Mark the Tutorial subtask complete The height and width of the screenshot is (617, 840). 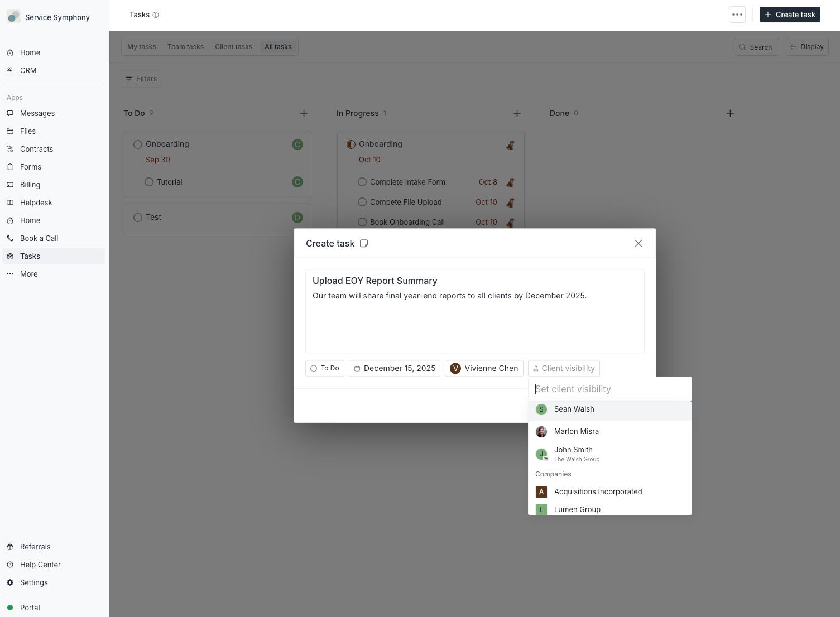coord(149,182)
